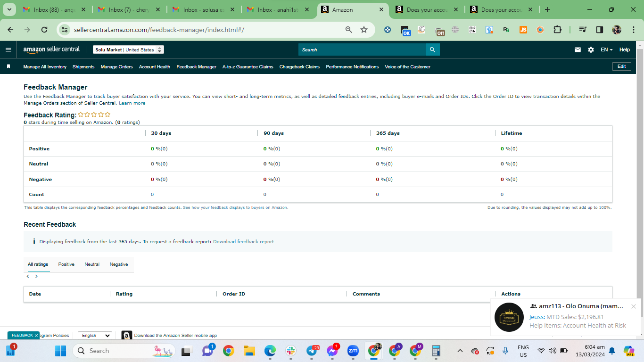Click the extension icon with Off badge
This screenshot has height=362, width=644.
coord(439,31)
